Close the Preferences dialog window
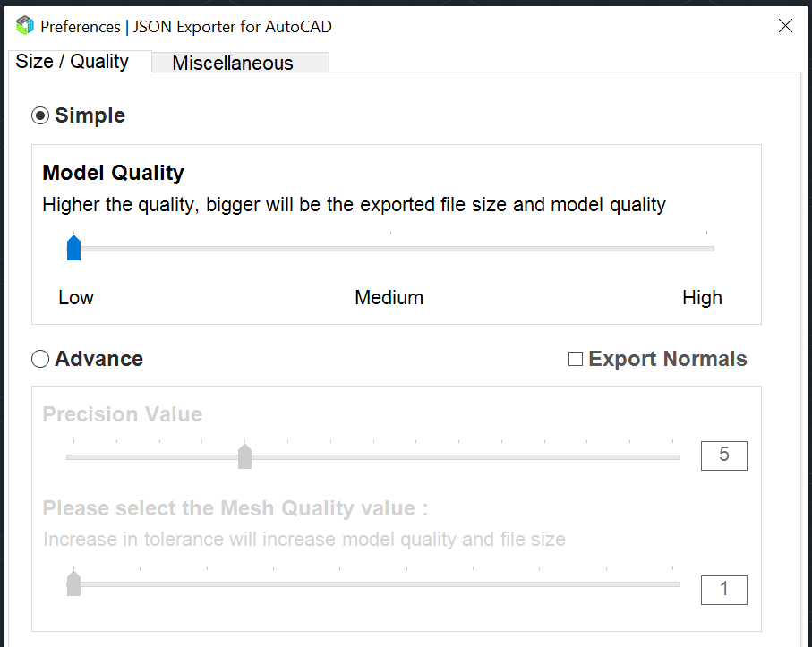Image resolution: width=812 pixels, height=647 pixels. pyautogui.click(x=785, y=26)
